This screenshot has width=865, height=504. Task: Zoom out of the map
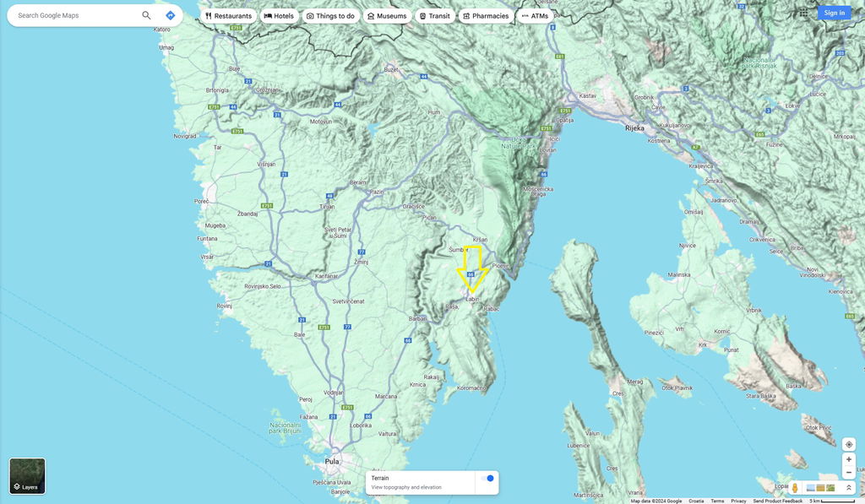(849, 473)
